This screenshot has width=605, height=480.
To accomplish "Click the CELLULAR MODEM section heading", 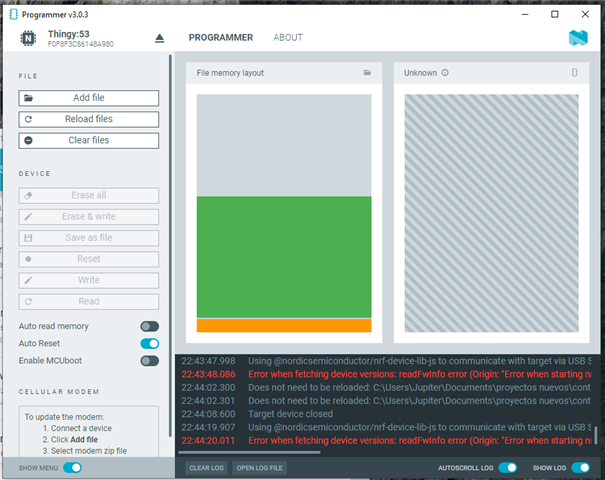I will click(59, 392).
